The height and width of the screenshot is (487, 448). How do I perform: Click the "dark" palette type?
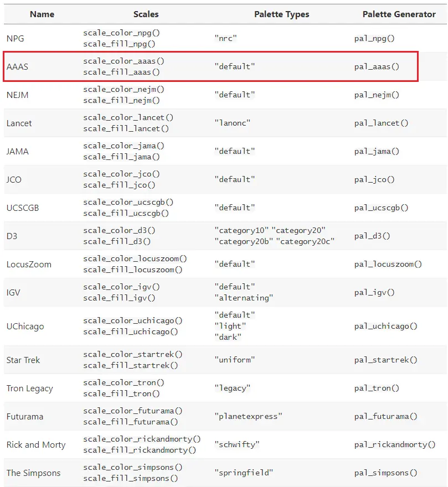[228, 338]
